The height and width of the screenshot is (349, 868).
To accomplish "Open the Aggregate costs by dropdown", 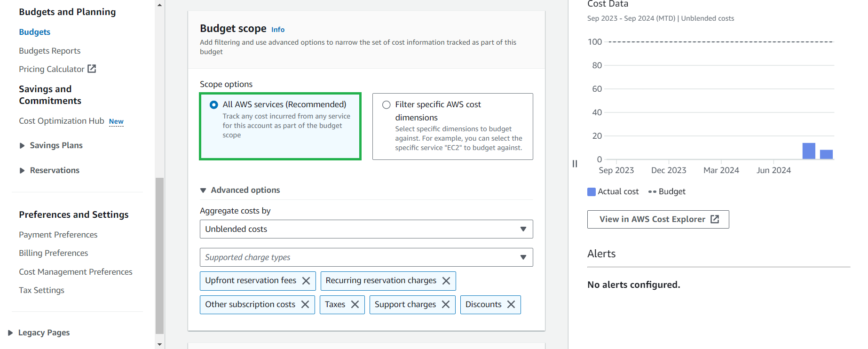I will [366, 229].
